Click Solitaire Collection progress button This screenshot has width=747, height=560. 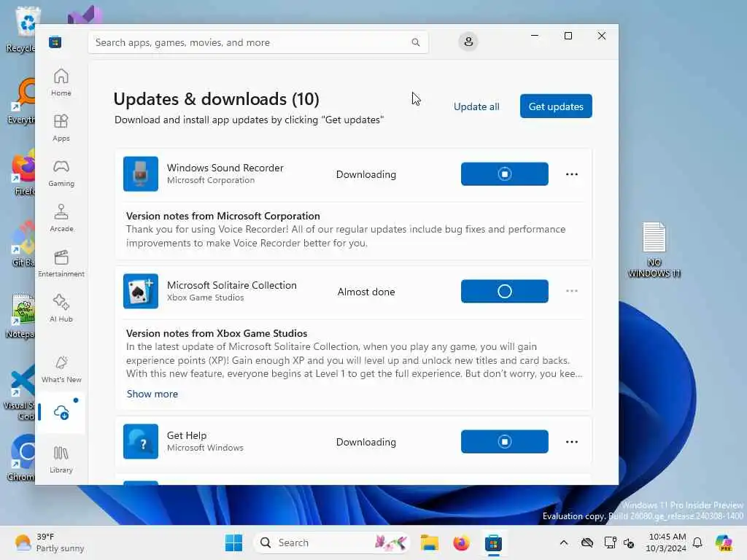[505, 291]
